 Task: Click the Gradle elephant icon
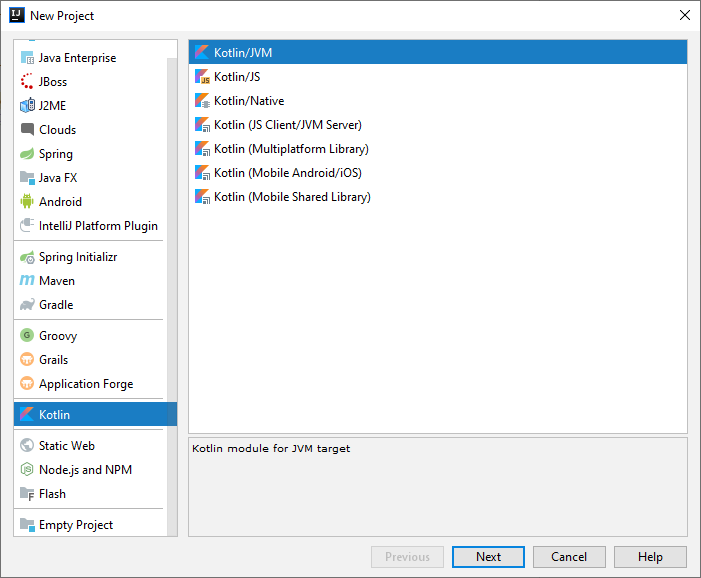pos(28,305)
